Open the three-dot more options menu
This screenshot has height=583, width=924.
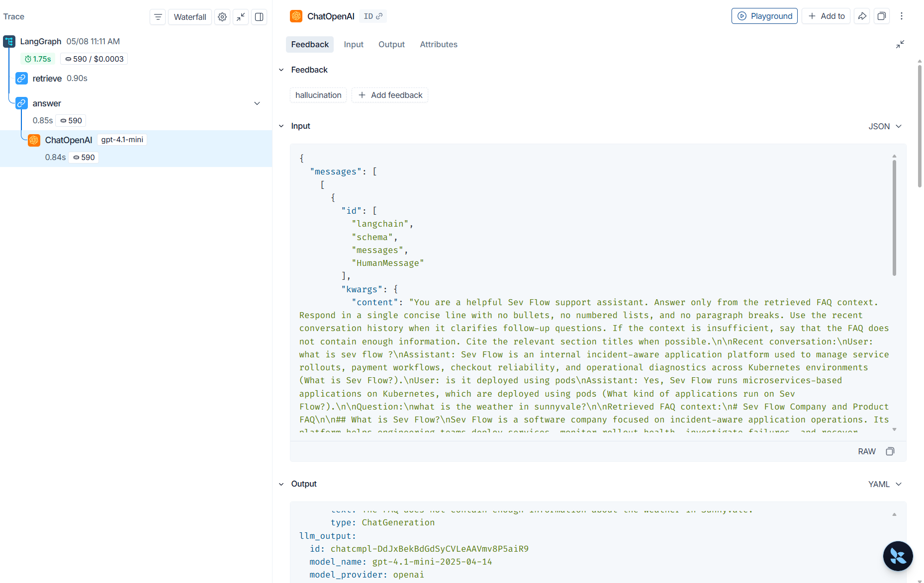pyautogui.click(x=902, y=16)
